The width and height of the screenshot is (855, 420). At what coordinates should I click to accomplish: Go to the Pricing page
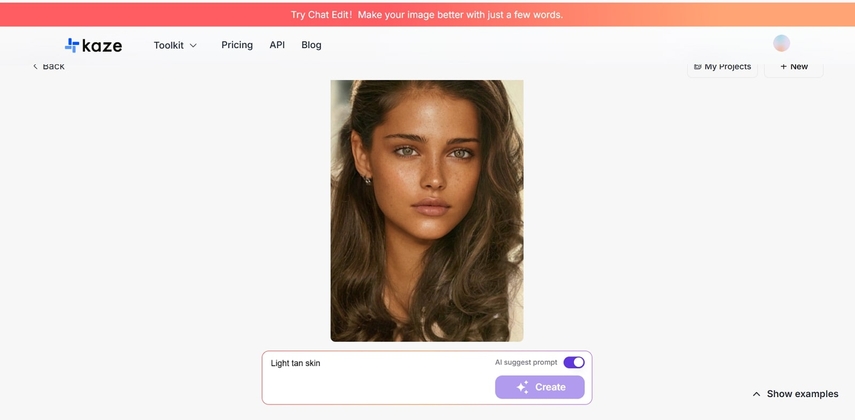pyautogui.click(x=237, y=45)
